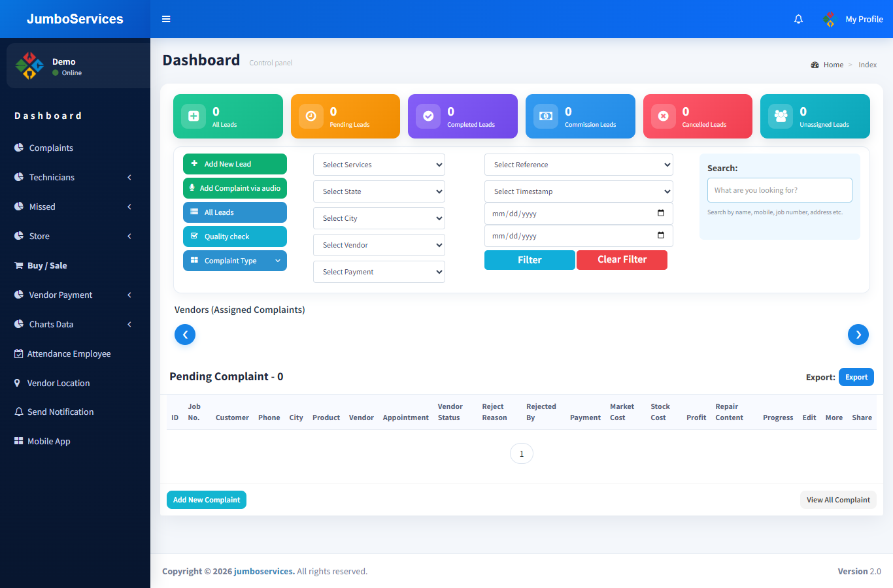Open the Select Vendor dropdown
893x588 pixels.
tap(379, 245)
